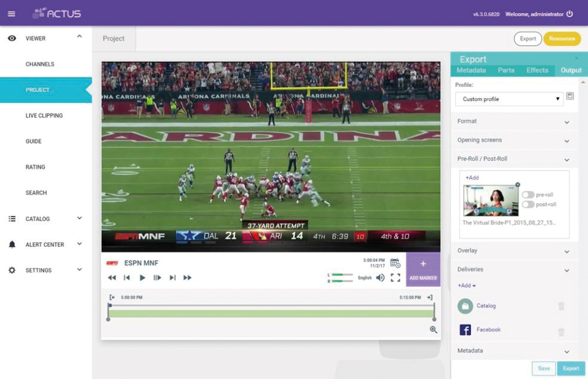The height and width of the screenshot is (379, 588).
Task: Zoom into the timeline
Action: (x=433, y=329)
